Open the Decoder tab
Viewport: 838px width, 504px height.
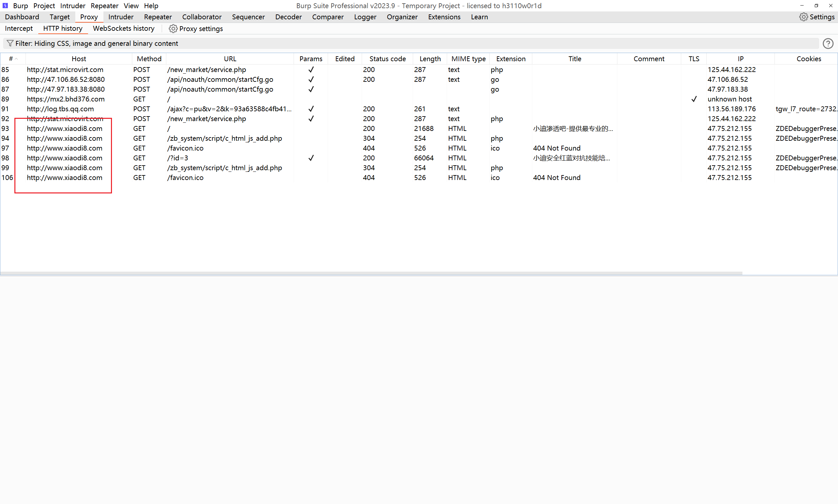[x=288, y=17]
